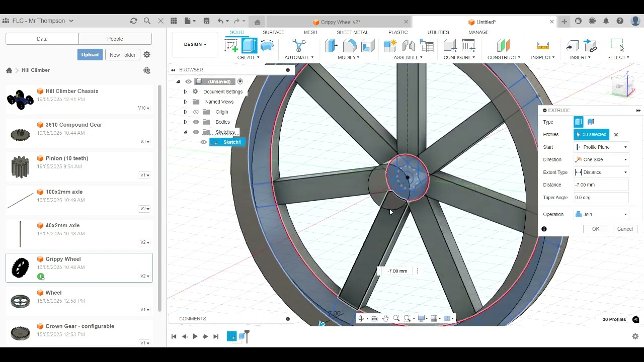Click the Joint icon in Assemble
Viewport: 644px width, 362px height.
click(408, 46)
